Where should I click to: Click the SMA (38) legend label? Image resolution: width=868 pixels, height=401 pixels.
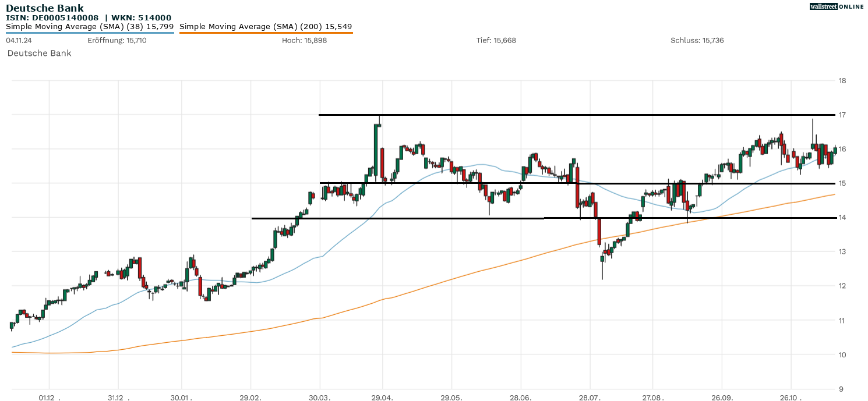(90, 27)
